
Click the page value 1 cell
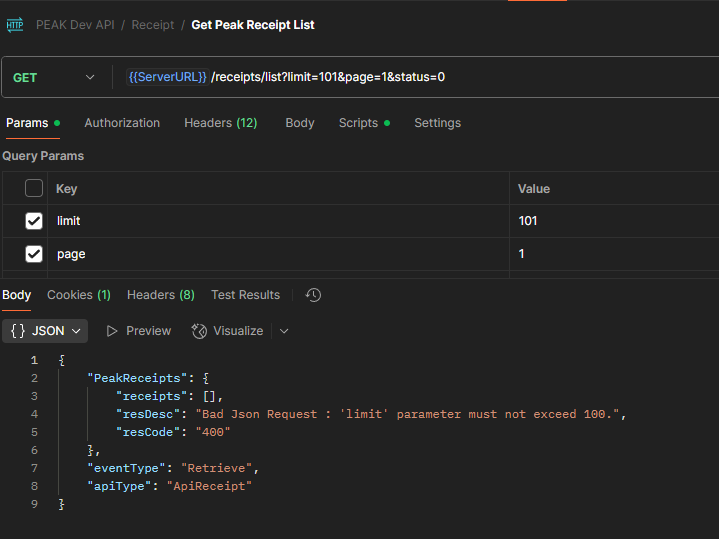(x=614, y=254)
